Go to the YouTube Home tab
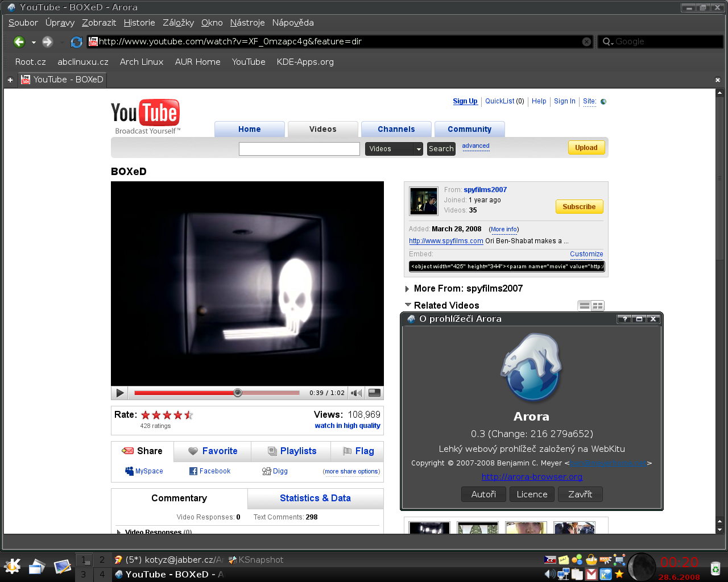The width and height of the screenshot is (728, 582). click(249, 129)
